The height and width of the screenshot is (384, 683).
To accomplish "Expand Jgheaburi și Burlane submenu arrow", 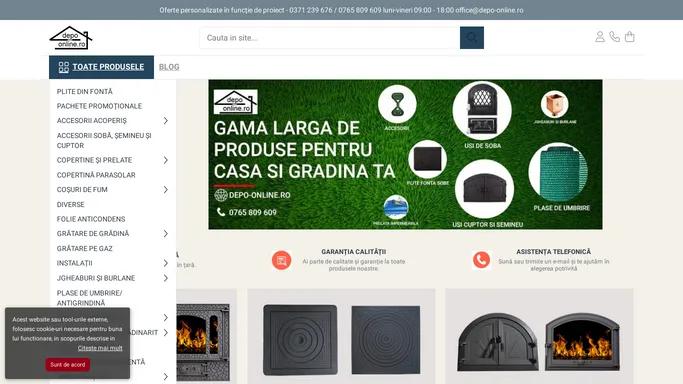I will (x=166, y=278).
